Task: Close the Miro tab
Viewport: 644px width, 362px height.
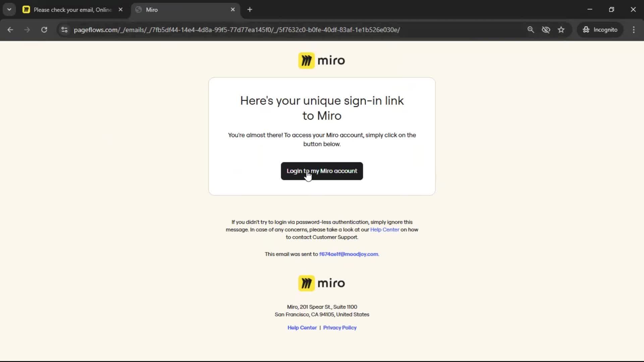Action: (x=233, y=9)
